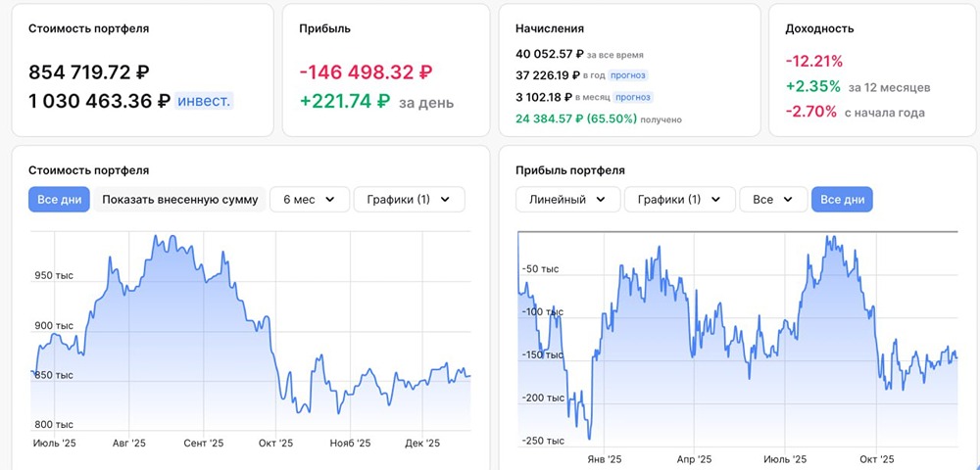
Task: Toggle 'Все дни' in portfolio profit chart
Action: coord(842,200)
